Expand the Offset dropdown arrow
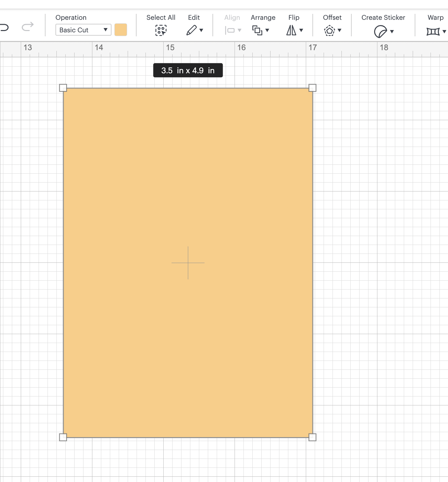Screen dimensions: 448x482 (339, 30)
